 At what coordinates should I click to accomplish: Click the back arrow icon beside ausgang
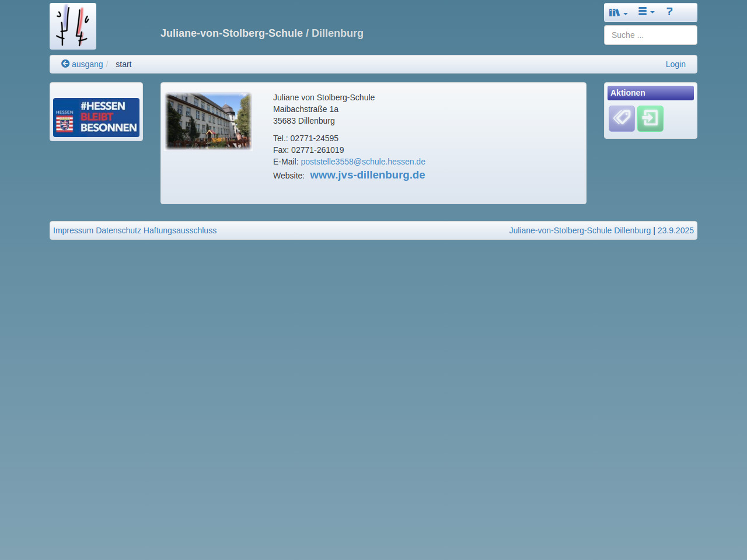coord(65,64)
